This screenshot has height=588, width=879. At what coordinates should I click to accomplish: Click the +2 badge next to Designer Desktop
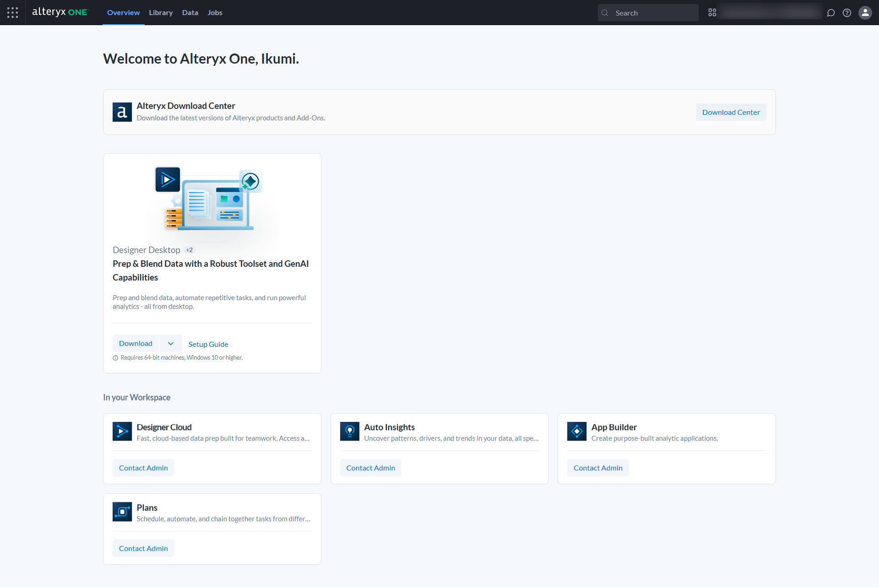coord(189,250)
